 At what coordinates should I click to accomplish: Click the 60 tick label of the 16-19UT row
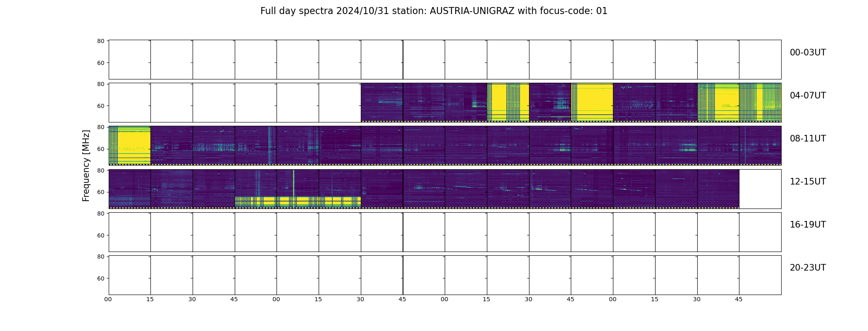pos(100,235)
